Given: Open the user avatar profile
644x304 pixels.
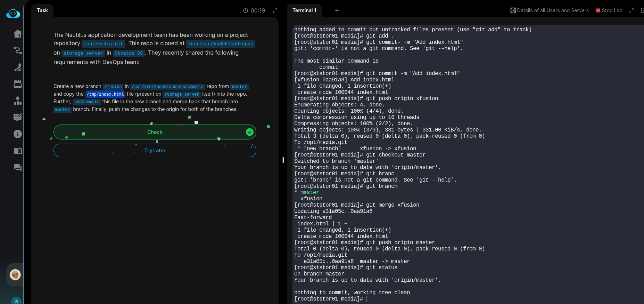Looking at the screenshot, I should (x=15, y=275).
